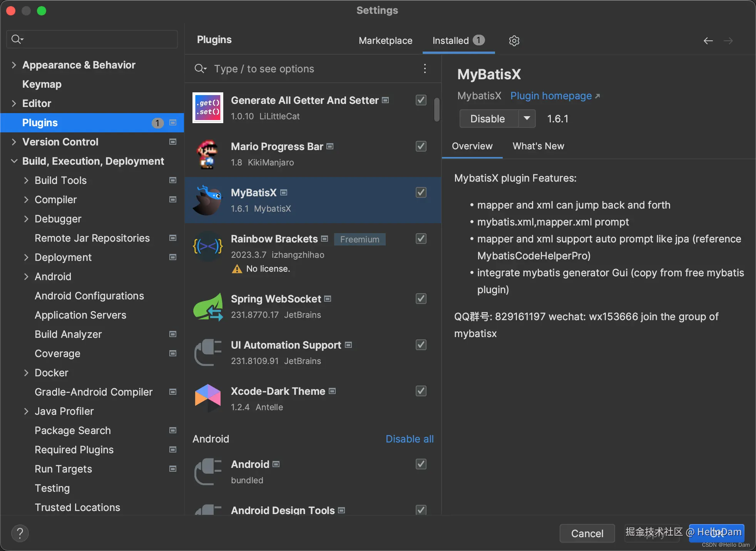756x551 pixels.
Task: Click the Generate All Getter And Setter icon
Action: (207, 108)
